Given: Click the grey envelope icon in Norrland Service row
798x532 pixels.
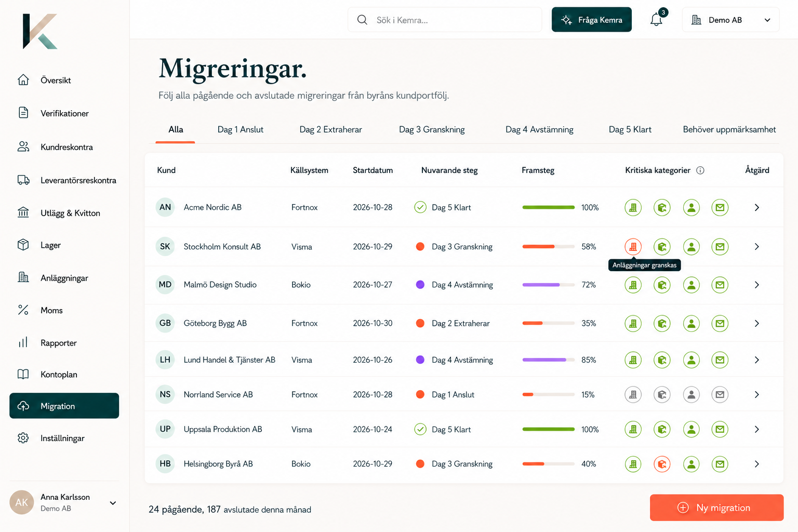Looking at the screenshot, I should pyautogui.click(x=720, y=395).
